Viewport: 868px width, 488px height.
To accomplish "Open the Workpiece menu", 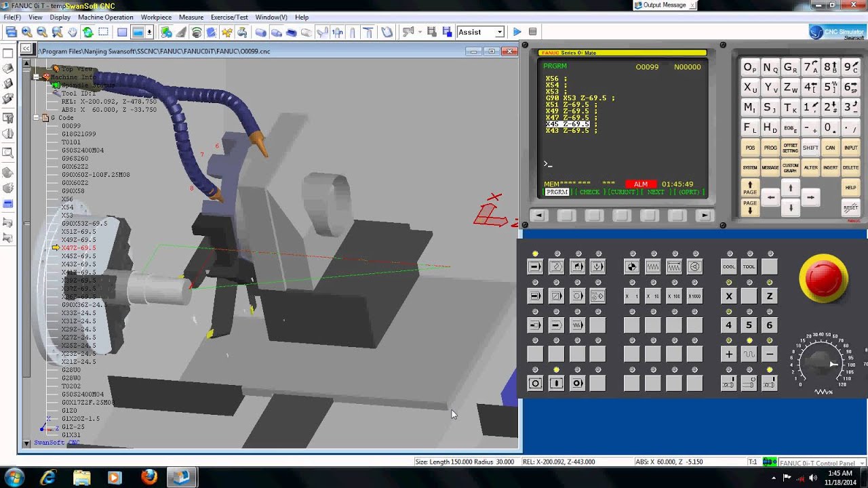I will pos(156,17).
